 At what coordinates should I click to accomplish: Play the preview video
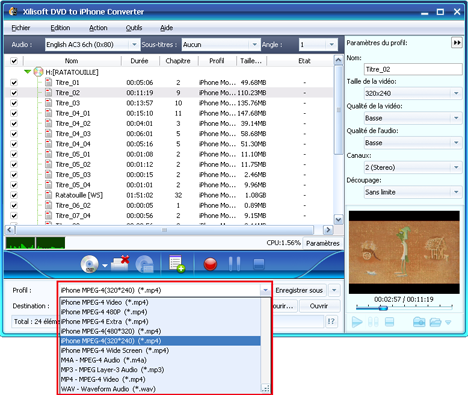click(357, 322)
